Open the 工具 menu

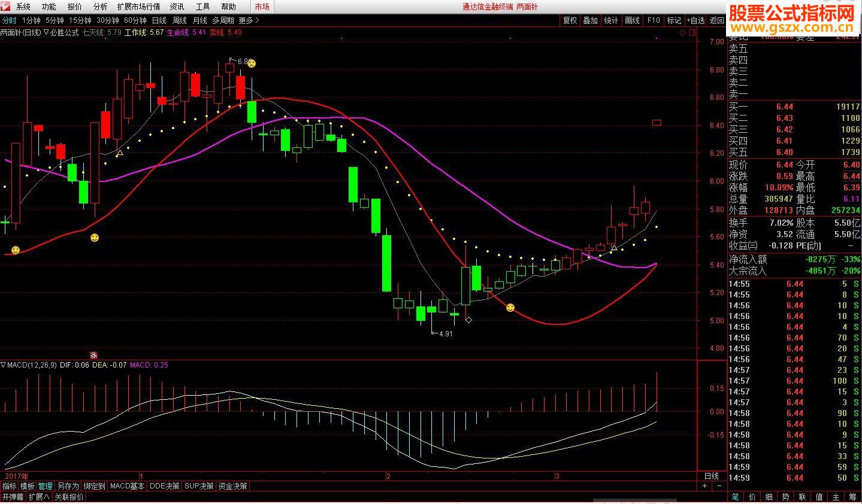coord(203,7)
